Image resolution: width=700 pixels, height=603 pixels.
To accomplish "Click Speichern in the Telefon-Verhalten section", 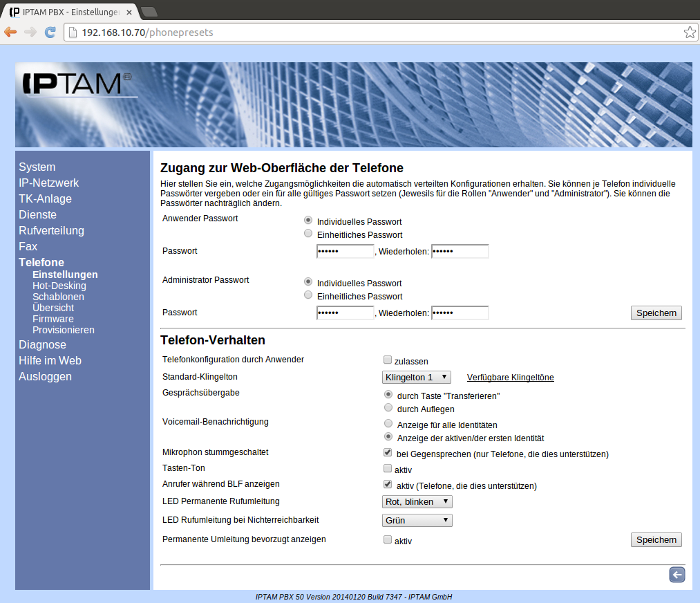I will coord(656,539).
